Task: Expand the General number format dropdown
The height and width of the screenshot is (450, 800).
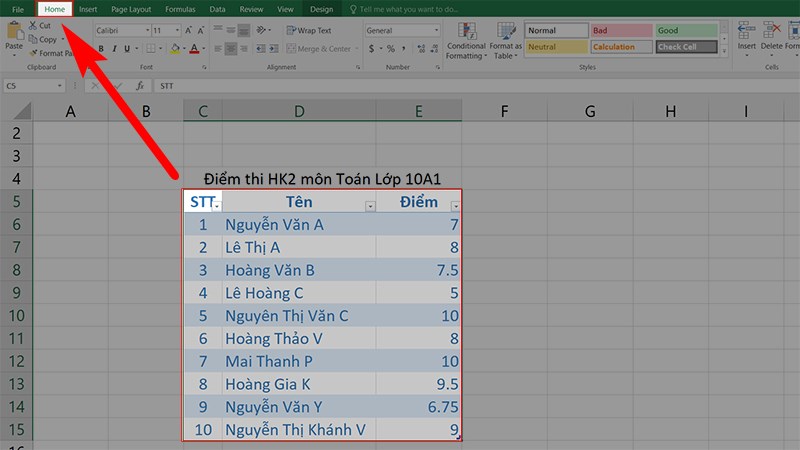Action: 435,31
